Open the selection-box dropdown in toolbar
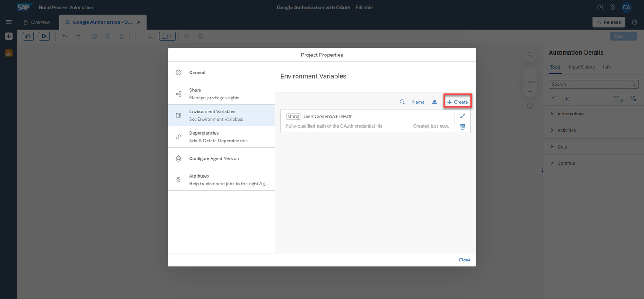Image resolution: width=644 pixels, height=299 pixels. pos(167,36)
